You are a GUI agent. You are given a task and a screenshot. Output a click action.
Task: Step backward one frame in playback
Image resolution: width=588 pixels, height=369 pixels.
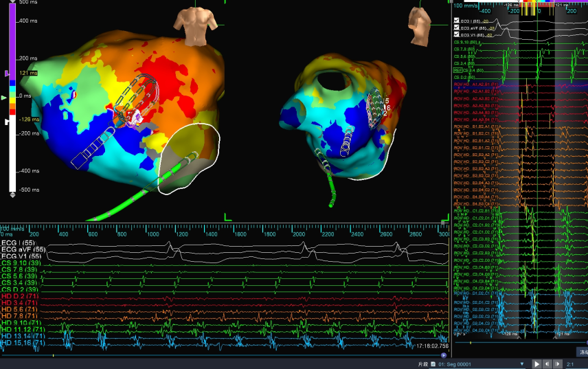coord(547,364)
